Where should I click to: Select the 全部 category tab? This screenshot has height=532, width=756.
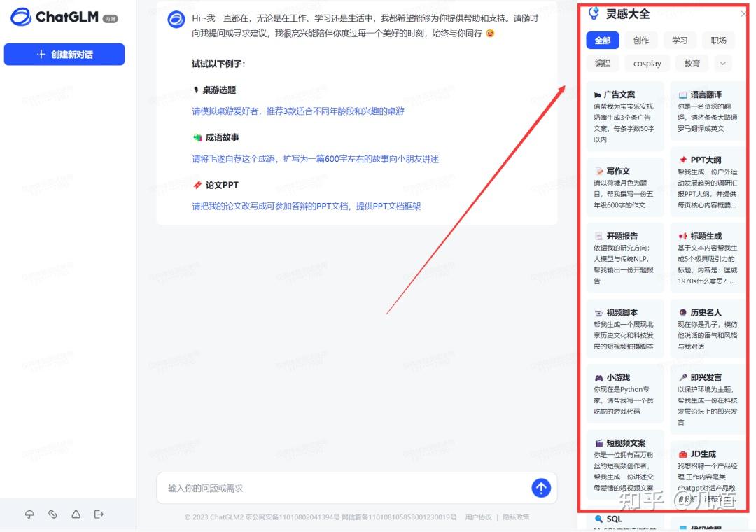coord(603,41)
